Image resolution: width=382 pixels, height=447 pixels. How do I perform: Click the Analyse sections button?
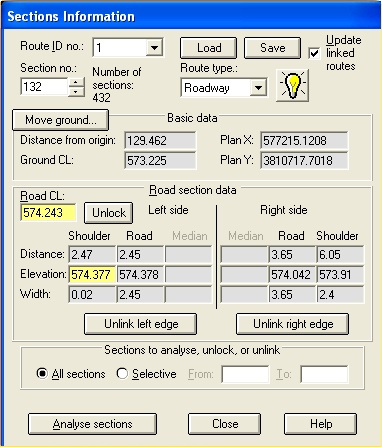(x=92, y=424)
